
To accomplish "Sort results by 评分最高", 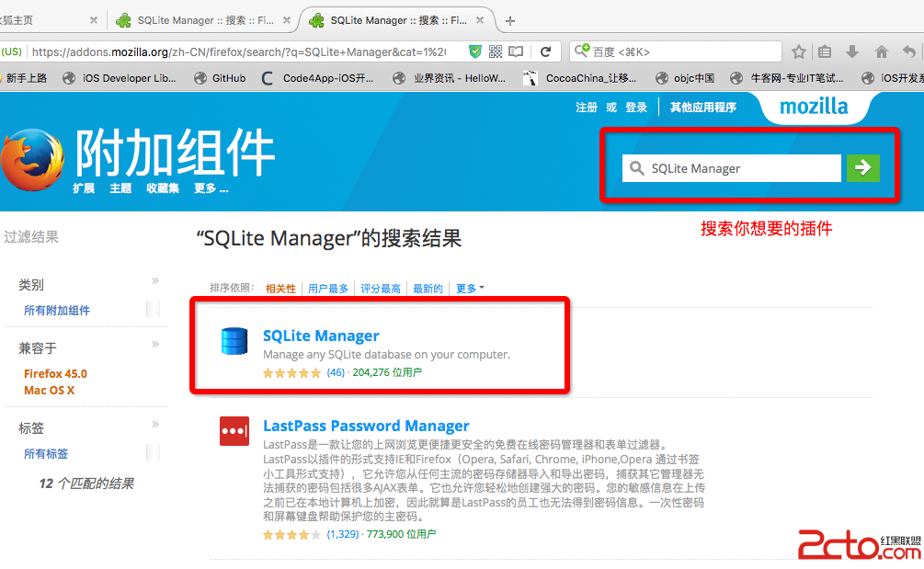I will click(x=381, y=289).
